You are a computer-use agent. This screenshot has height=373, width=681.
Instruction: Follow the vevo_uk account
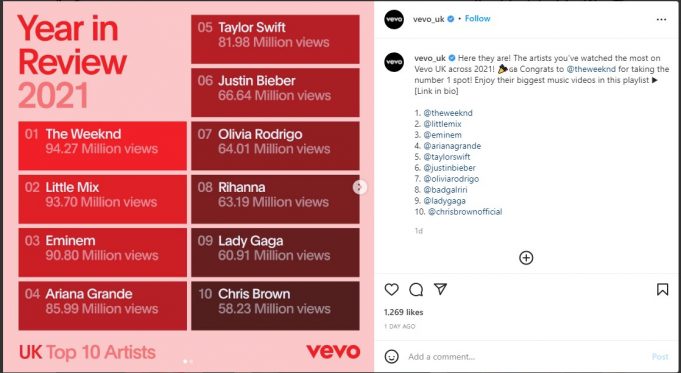477,19
